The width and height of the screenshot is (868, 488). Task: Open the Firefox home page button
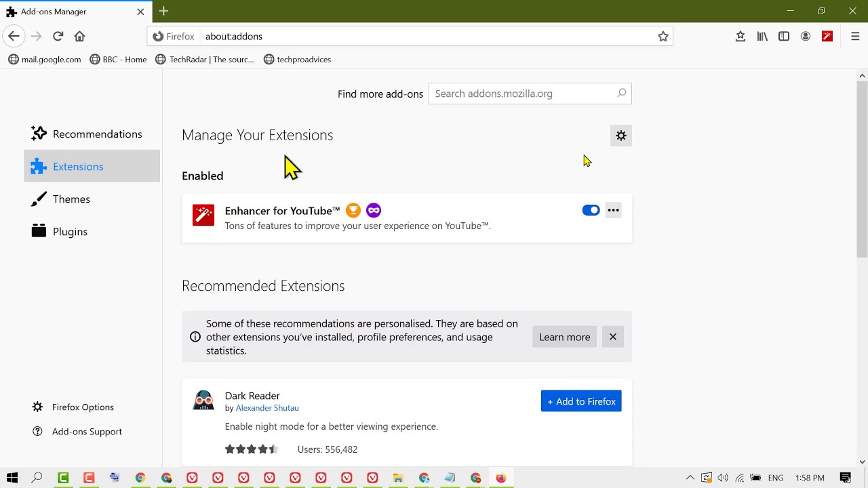[x=79, y=36]
